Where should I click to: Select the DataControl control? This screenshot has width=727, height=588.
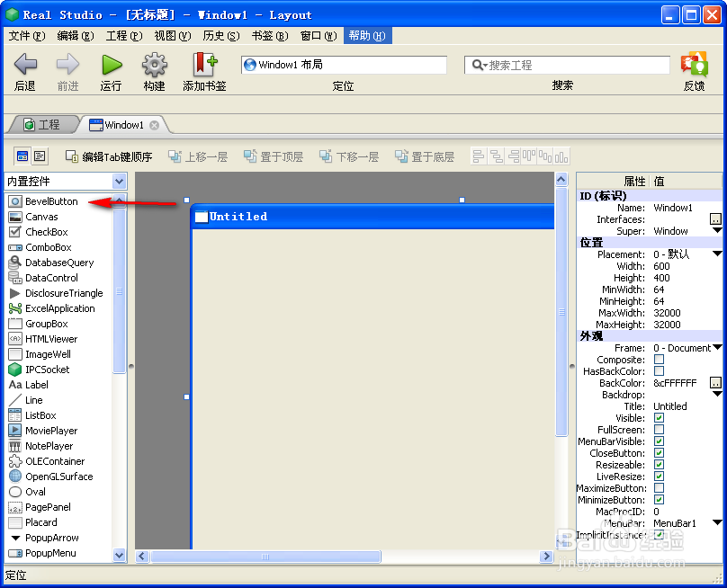51,278
